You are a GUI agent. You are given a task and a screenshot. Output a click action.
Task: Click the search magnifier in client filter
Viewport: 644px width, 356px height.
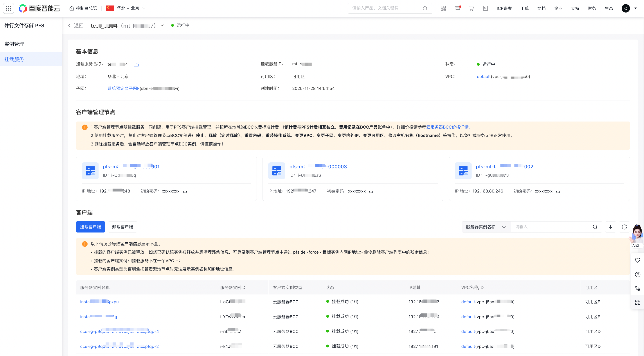[x=595, y=227]
